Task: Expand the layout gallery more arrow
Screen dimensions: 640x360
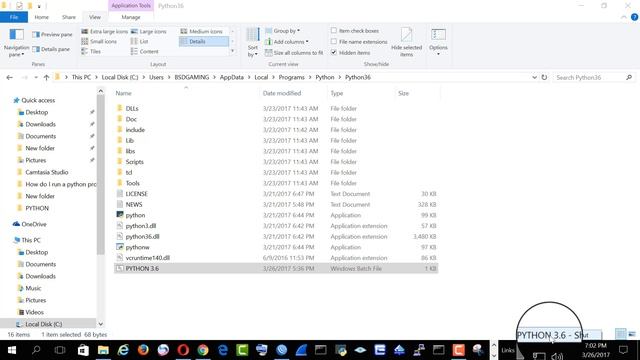Action: click(233, 51)
